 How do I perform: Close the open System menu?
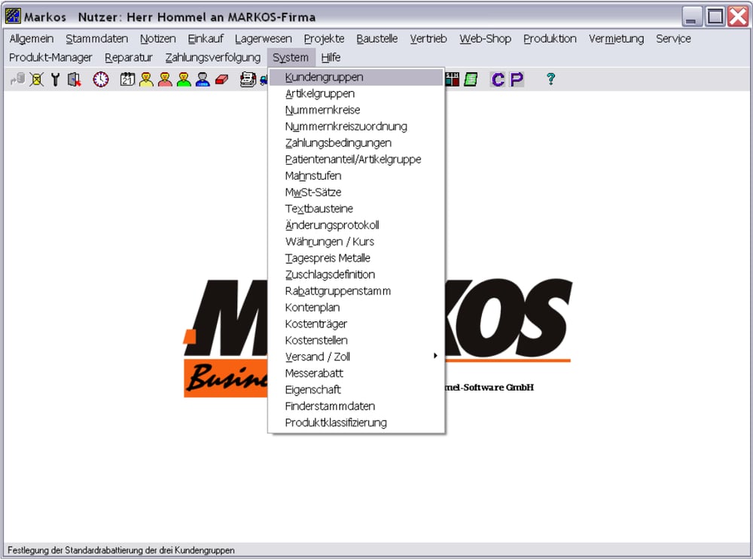291,58
